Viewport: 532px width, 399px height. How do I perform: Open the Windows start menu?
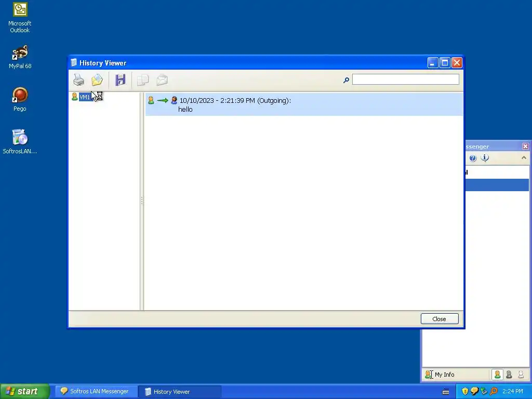point(24,392)
